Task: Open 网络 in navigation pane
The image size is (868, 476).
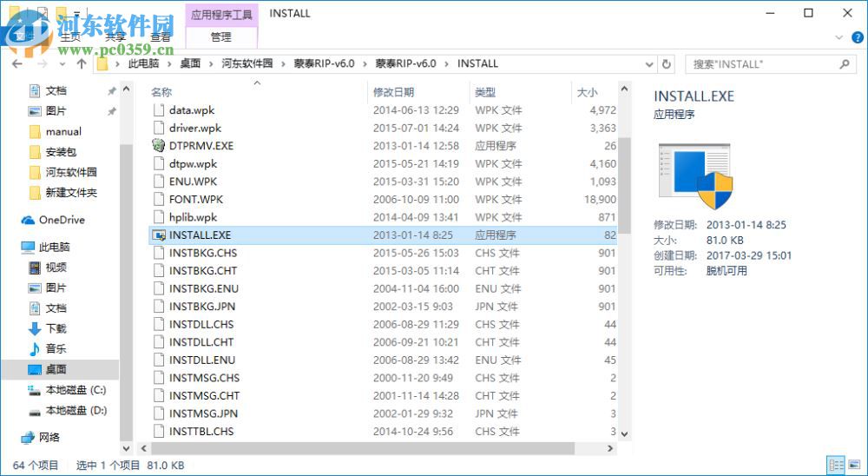Action: [x=41, y=438]
